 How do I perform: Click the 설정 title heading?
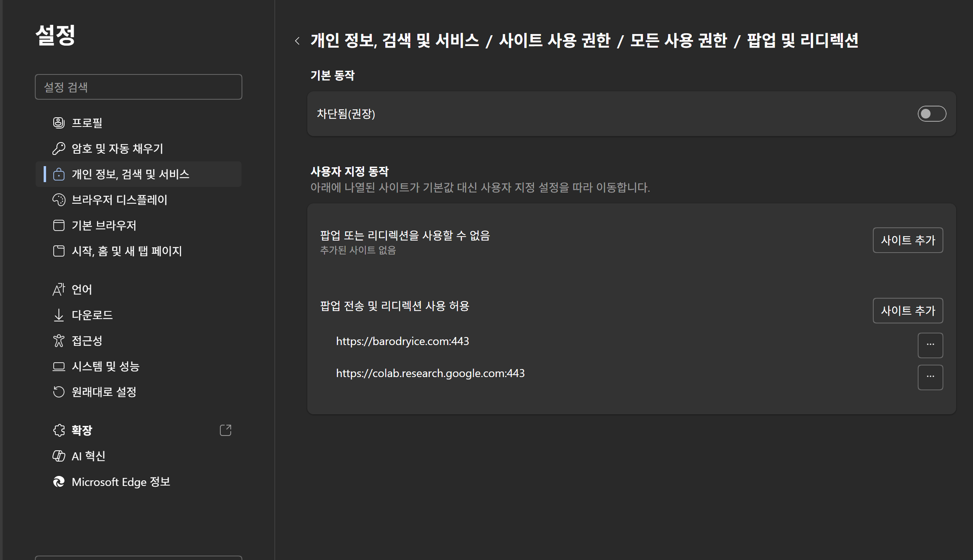(55, 35)
